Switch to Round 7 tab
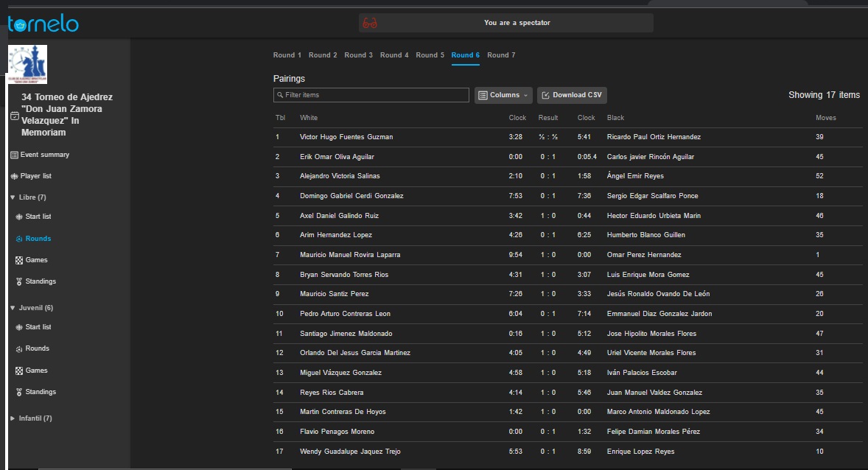 point(501,55)
